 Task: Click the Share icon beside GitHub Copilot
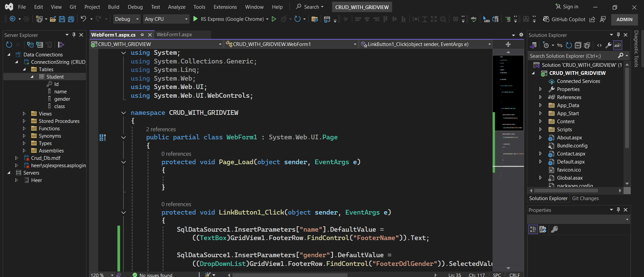[x=592, y=19]
